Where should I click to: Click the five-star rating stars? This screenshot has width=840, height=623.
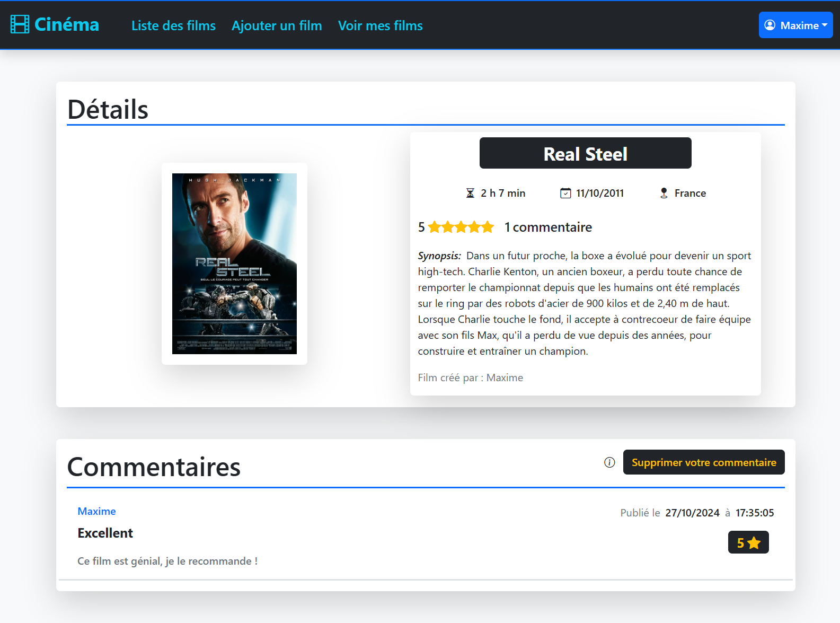(x=461, y=227)
